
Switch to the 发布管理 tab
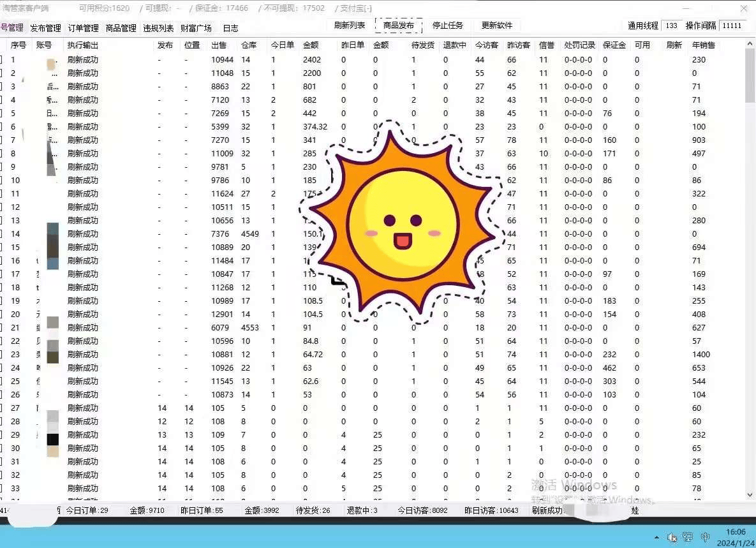point(45,28)
